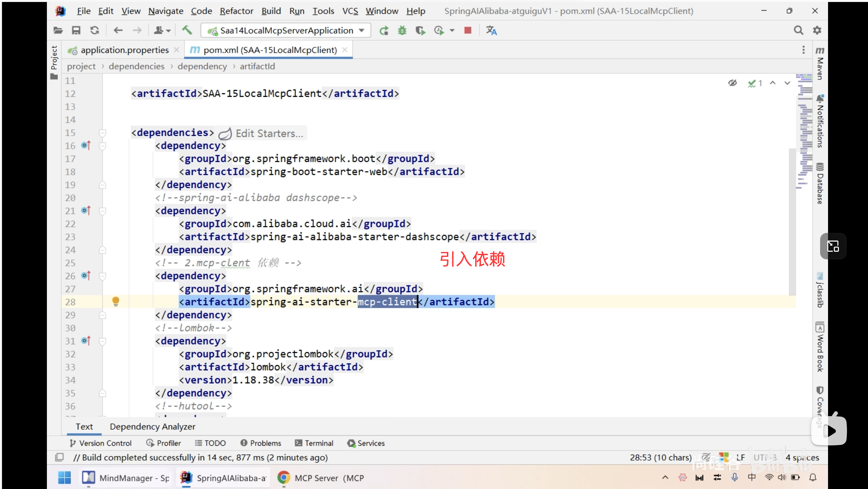Stop the running application with red square
The width and height of the screenshot is (868, 489).
coord(468,30)
